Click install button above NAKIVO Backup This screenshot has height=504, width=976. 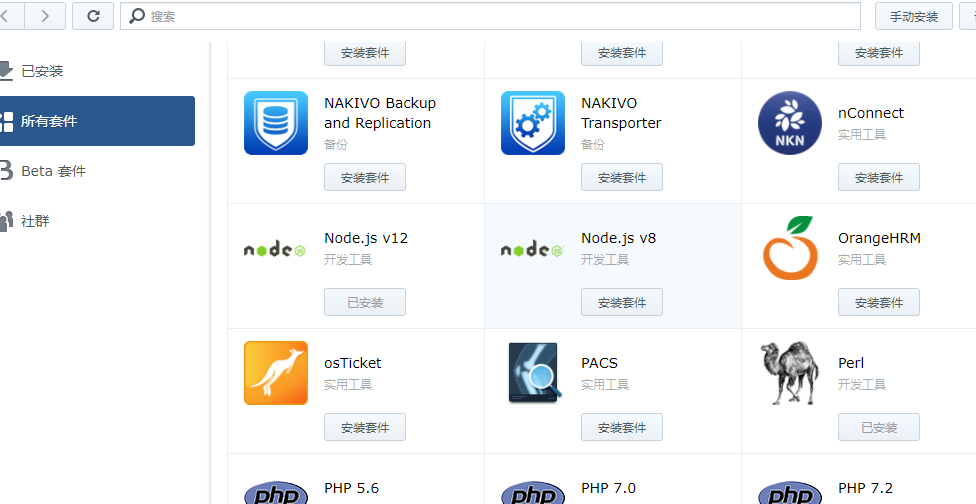tap(365, 53)
